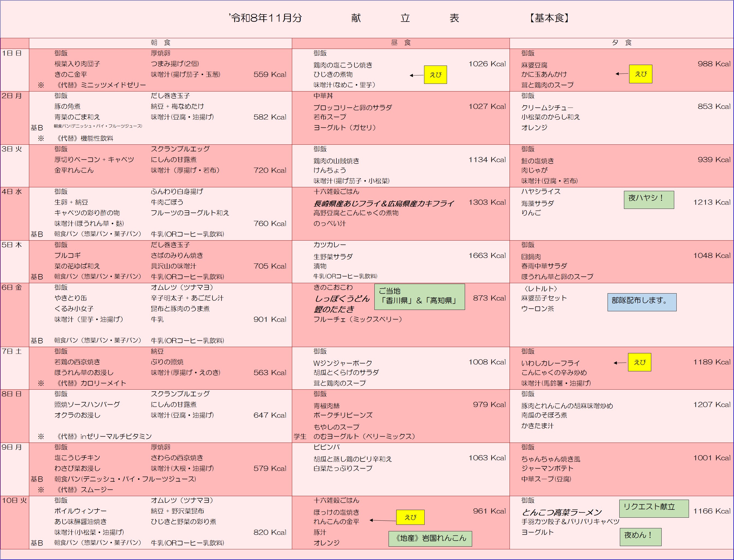Select the 鶏肉の山賊焼き text
The height and width of the screenshot is (560, 734).
336,161
